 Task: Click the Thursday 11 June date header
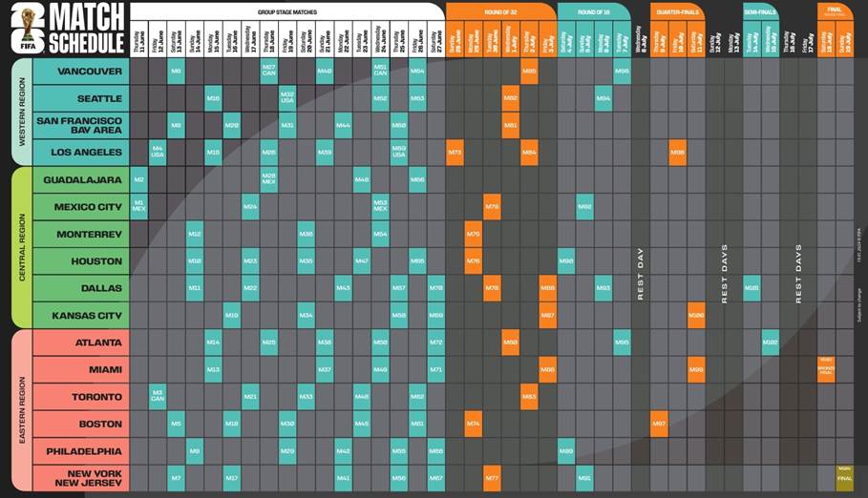coord(139,39)
